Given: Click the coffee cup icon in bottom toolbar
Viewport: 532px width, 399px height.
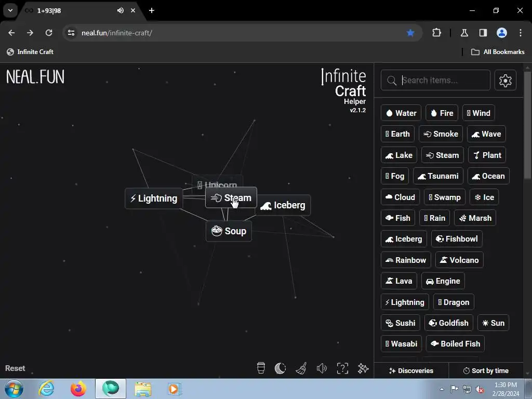Looking at the screenshot, I should pyautogui.click(x=261, y=368).
